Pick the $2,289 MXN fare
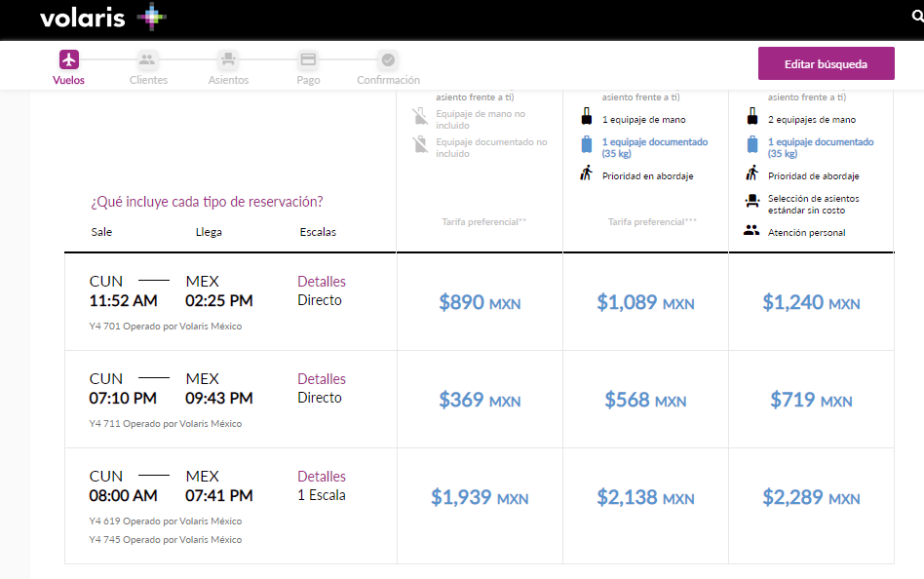The width and height of the screenshot is (924, 579). click(x=811, y=497)
